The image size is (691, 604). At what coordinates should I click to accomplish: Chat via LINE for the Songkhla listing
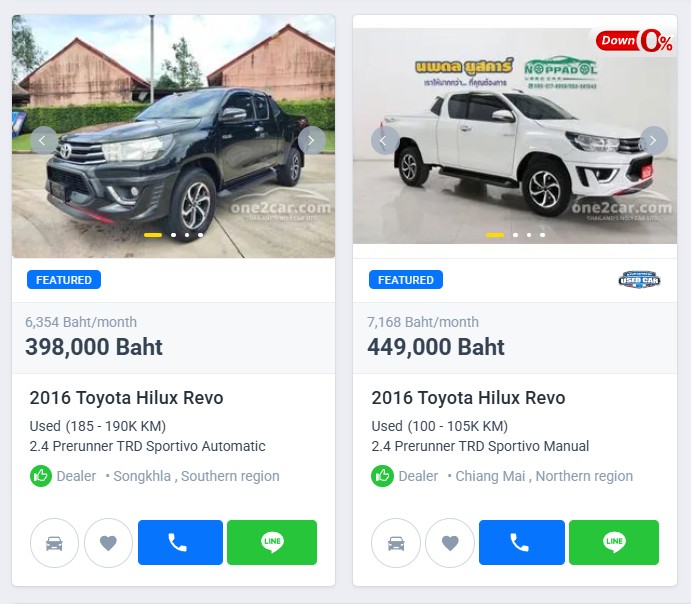[x=272, y=542]
